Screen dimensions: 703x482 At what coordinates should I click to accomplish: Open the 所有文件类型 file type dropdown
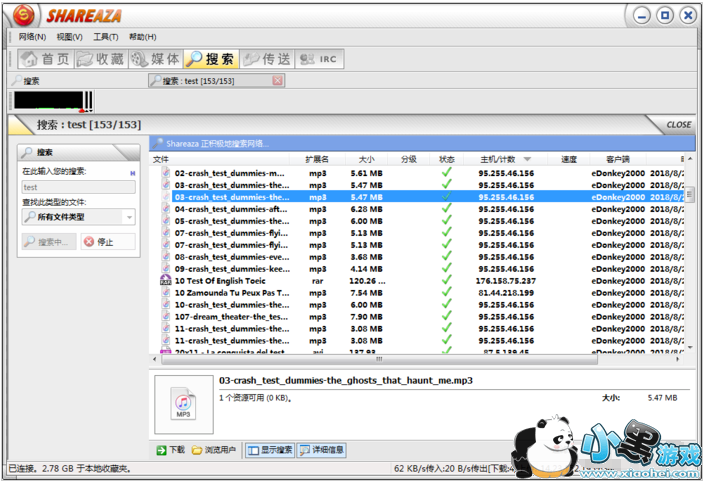(x=79, y=216)
